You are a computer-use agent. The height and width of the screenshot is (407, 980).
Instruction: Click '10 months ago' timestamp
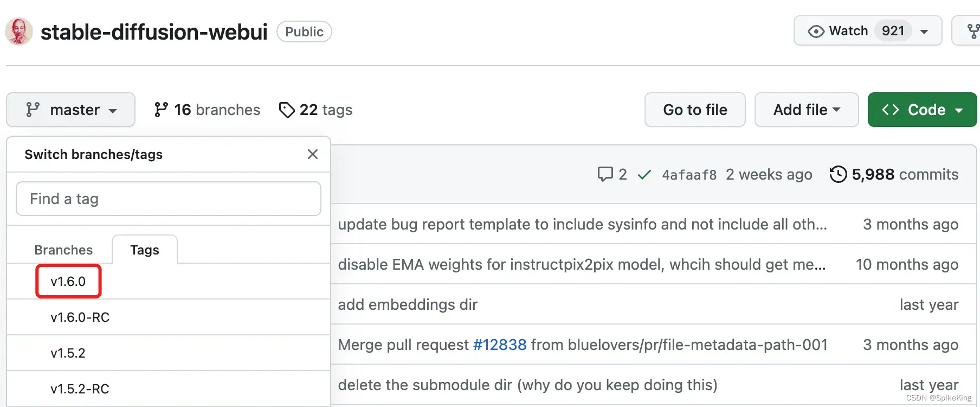point(907,264)
